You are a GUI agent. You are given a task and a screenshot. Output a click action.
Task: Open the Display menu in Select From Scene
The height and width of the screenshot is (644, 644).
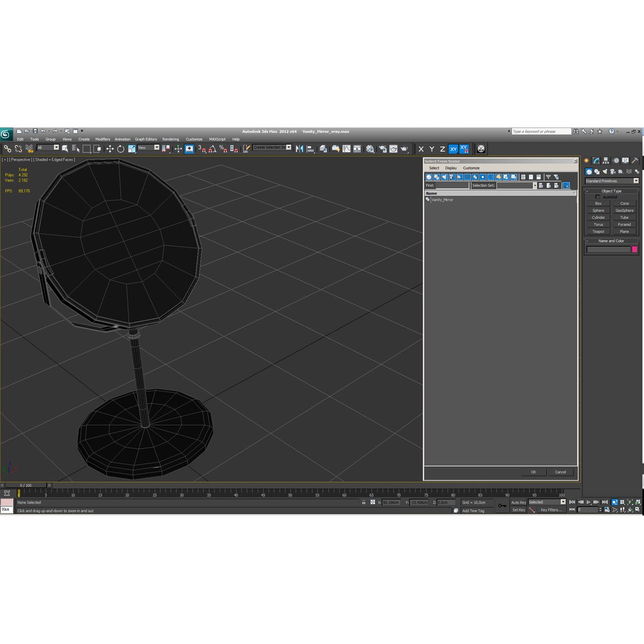pos(451,168)
